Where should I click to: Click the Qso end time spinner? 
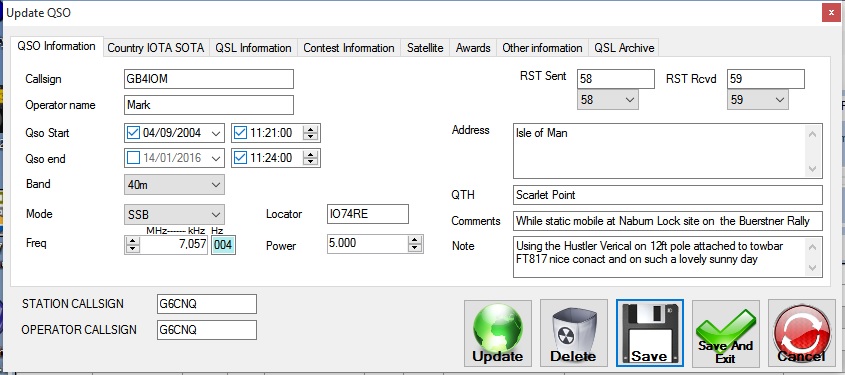[310, 158]
